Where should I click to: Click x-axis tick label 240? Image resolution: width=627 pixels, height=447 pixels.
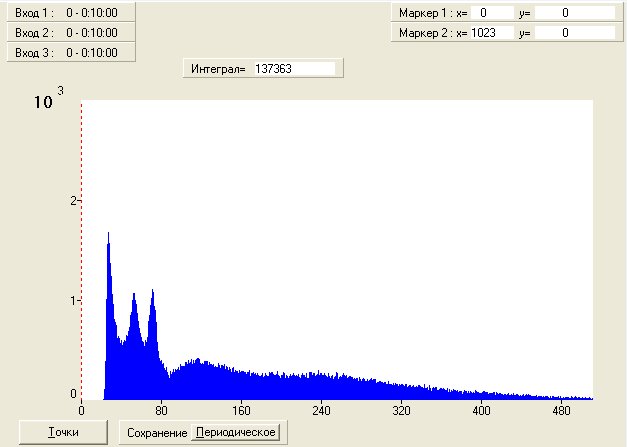coord(321,411)
